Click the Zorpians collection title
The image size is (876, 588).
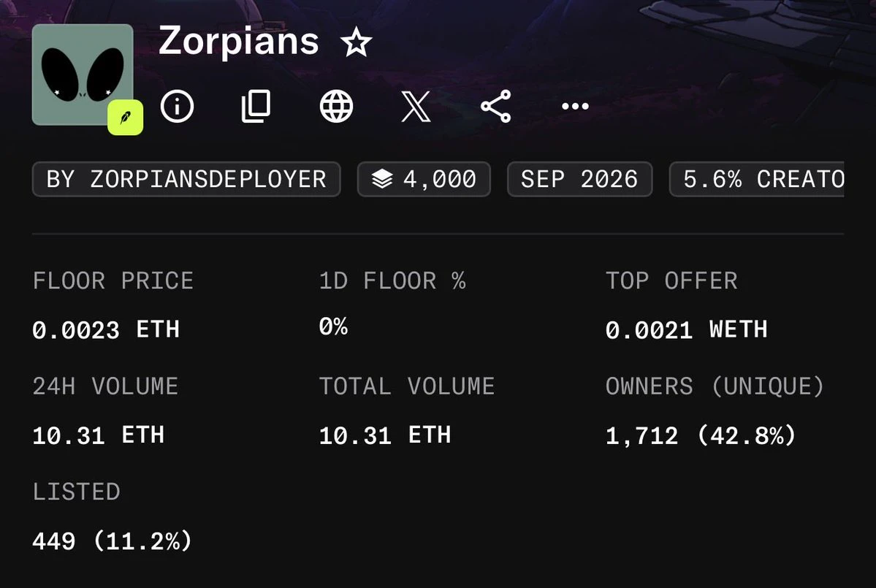239,42
